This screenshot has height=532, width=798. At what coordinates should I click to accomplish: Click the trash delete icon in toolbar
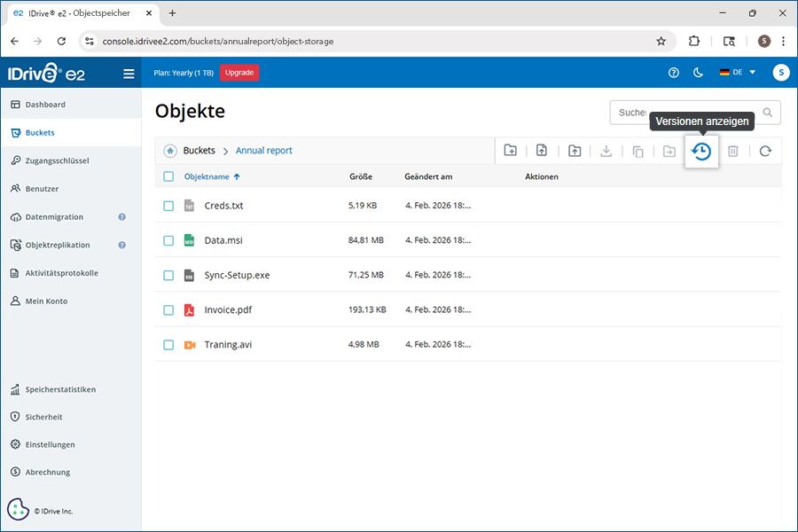pos(733,152)
